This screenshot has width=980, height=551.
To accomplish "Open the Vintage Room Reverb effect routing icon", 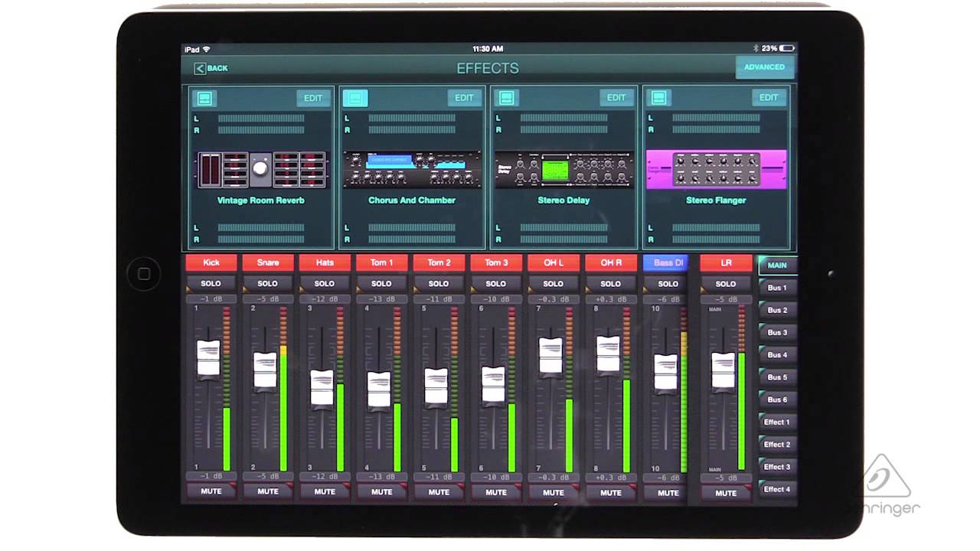I will (205, 97).
